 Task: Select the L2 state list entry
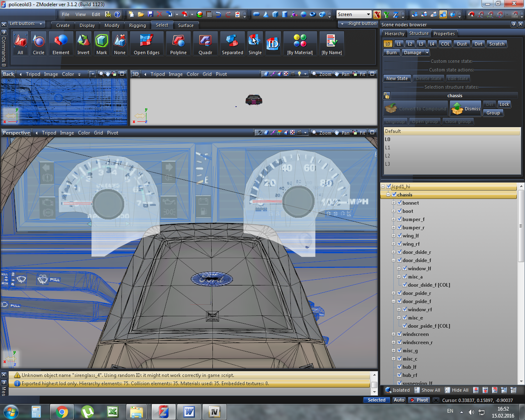pos(388,156)
